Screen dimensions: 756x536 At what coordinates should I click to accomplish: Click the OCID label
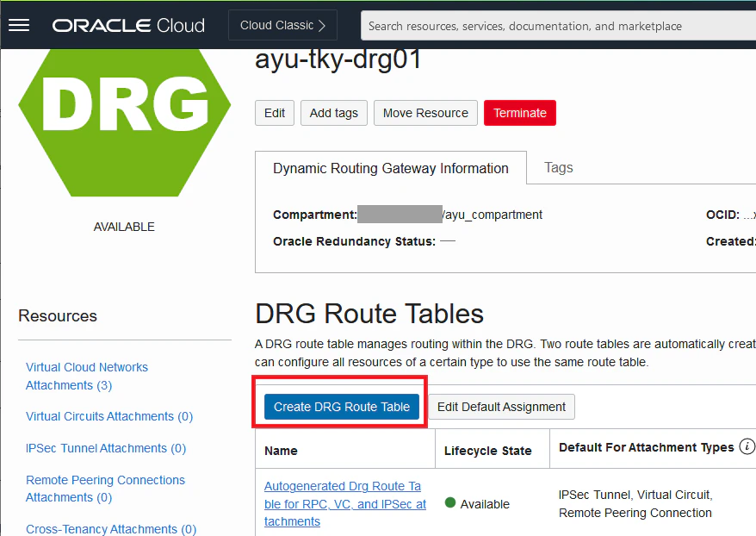[722, 215]
